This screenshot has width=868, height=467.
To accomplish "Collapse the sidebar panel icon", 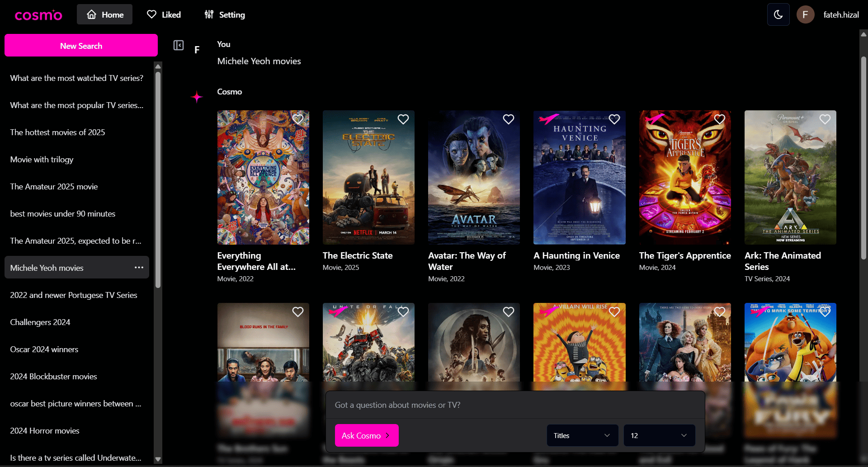I will click(x=179, y=45).
